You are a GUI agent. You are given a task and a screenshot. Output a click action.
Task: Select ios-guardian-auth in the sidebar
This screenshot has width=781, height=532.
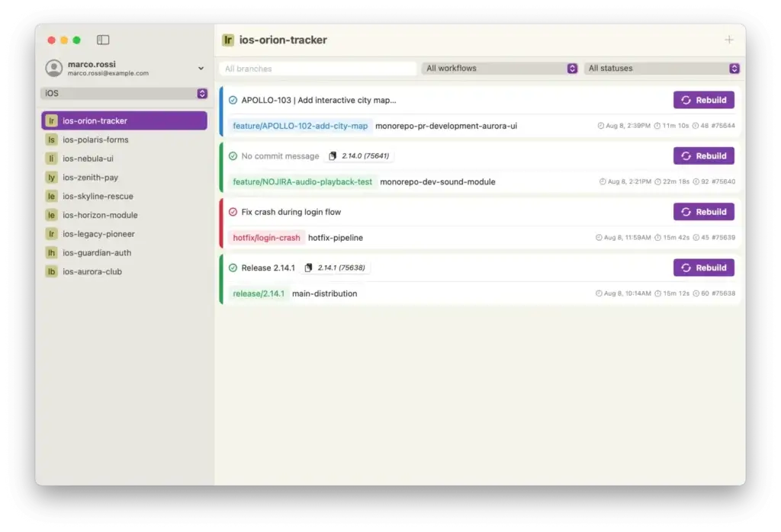pos(124,253)
